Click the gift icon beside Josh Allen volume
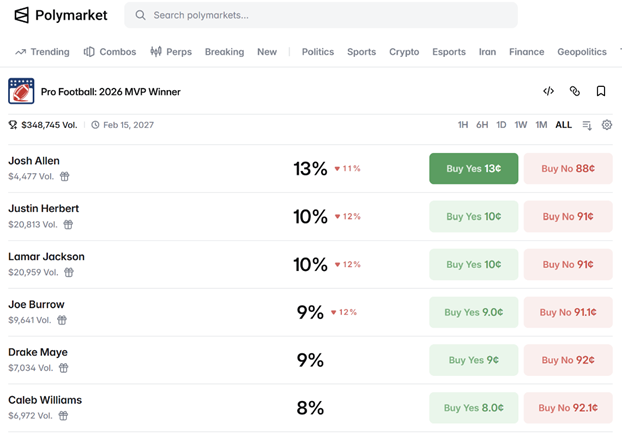622x436 pixels. point(65,177)
